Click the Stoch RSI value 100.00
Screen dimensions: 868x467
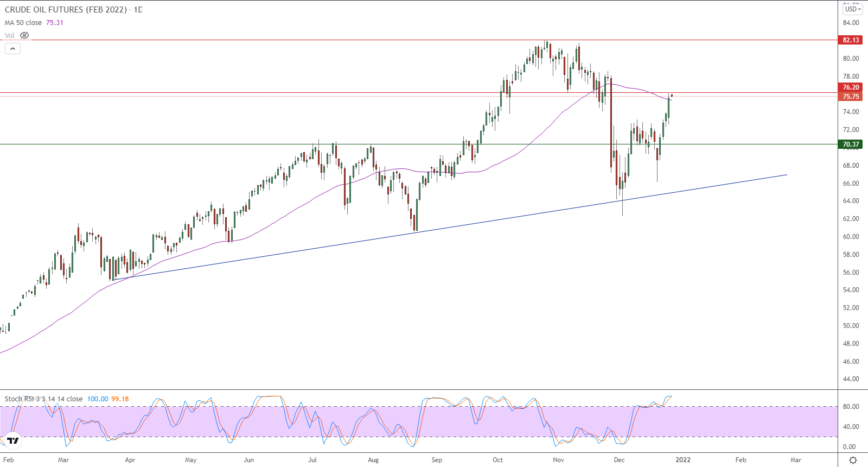(98, 399)
